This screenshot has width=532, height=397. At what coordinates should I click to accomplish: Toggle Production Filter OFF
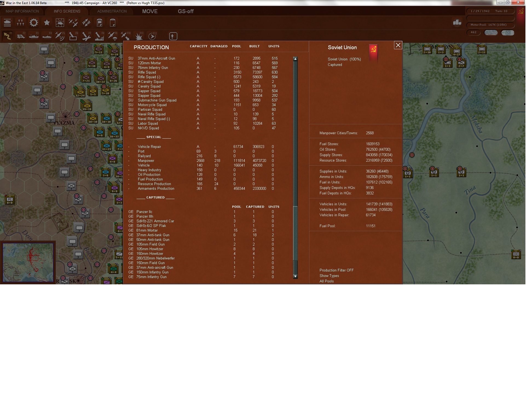(x=336, y=270)
